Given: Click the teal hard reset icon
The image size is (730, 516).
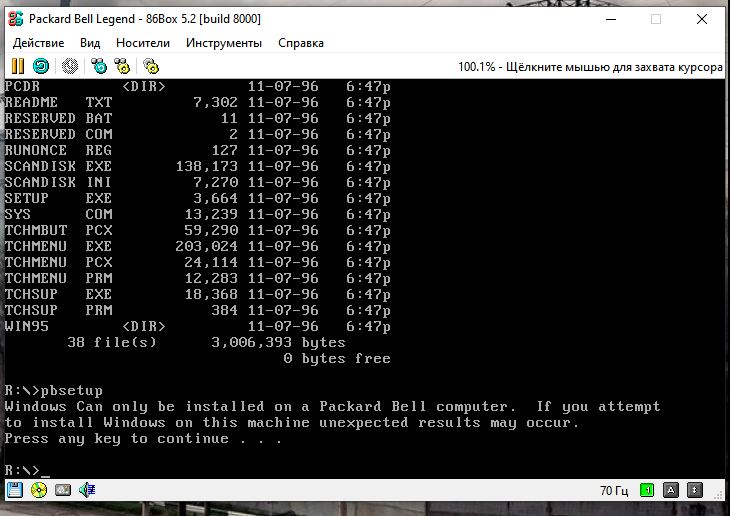Looking at the screenshot, I should coord(41,66).
